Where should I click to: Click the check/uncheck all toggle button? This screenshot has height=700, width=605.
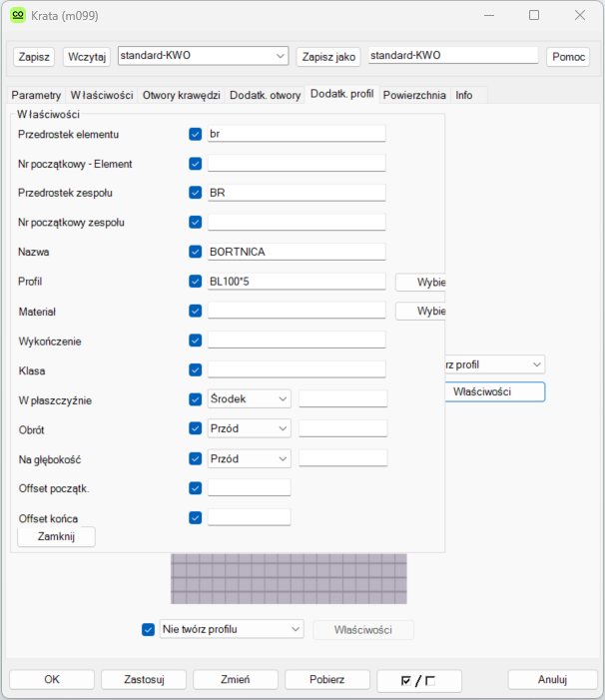[x=417, y=680]
